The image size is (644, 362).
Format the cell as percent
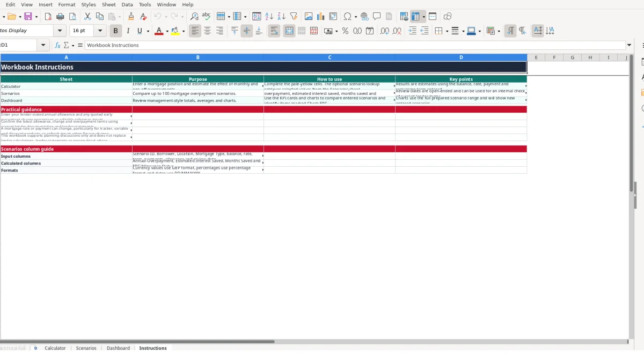pos(345,31)
